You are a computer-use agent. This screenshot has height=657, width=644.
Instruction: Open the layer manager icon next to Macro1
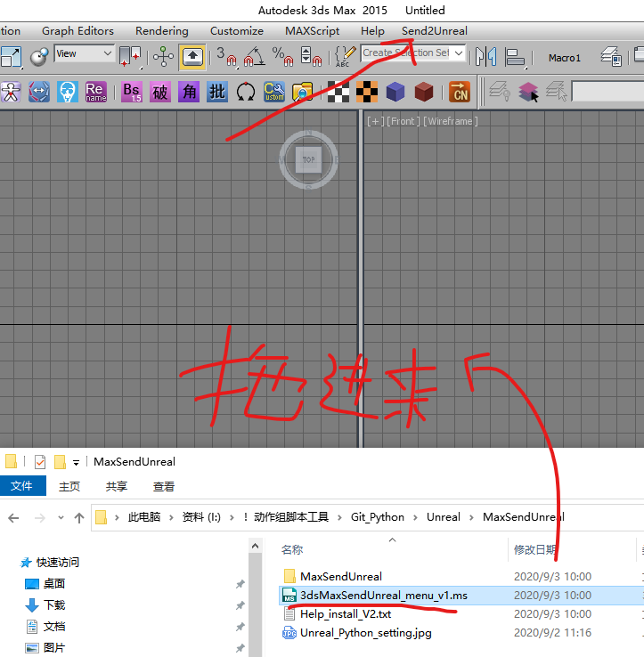(611, 57)
